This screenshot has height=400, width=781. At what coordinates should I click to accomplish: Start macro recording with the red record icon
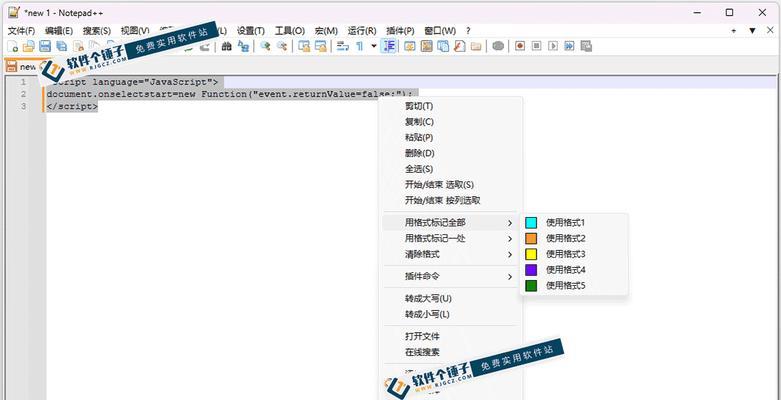(520, 46)
